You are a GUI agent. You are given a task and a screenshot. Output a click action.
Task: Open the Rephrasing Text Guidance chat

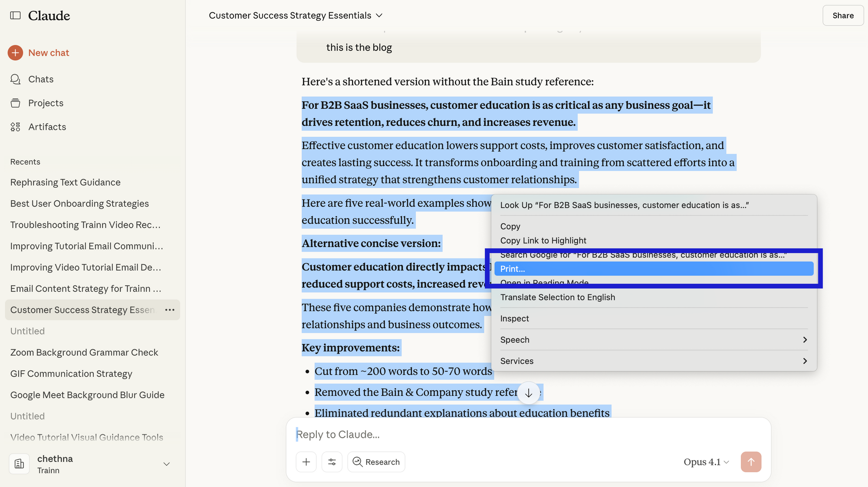coord(65,182)
